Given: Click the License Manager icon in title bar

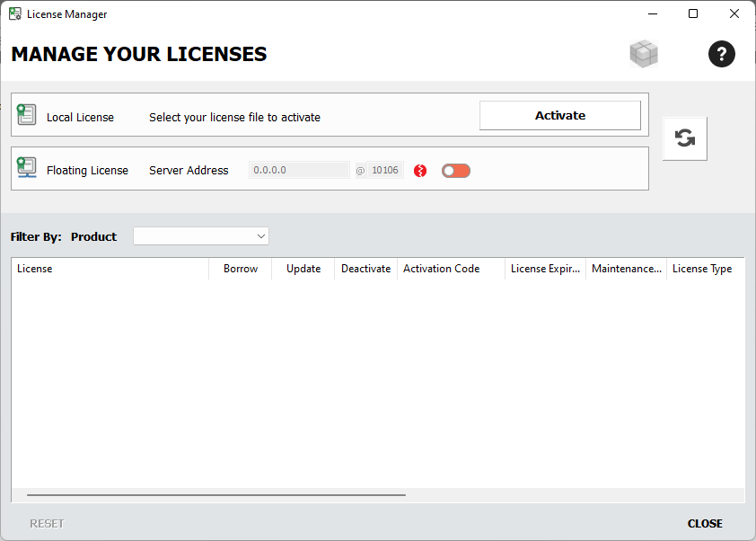Looking at the screenshot, I should [14, 13].
